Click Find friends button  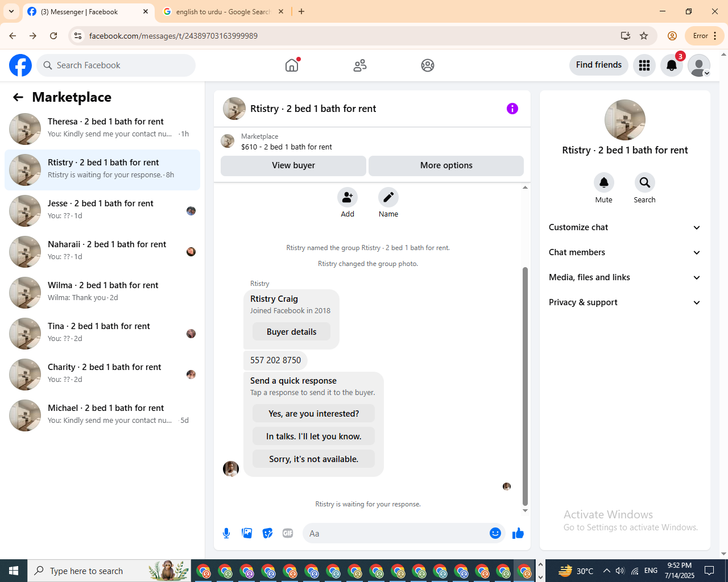tap(599, 65)
